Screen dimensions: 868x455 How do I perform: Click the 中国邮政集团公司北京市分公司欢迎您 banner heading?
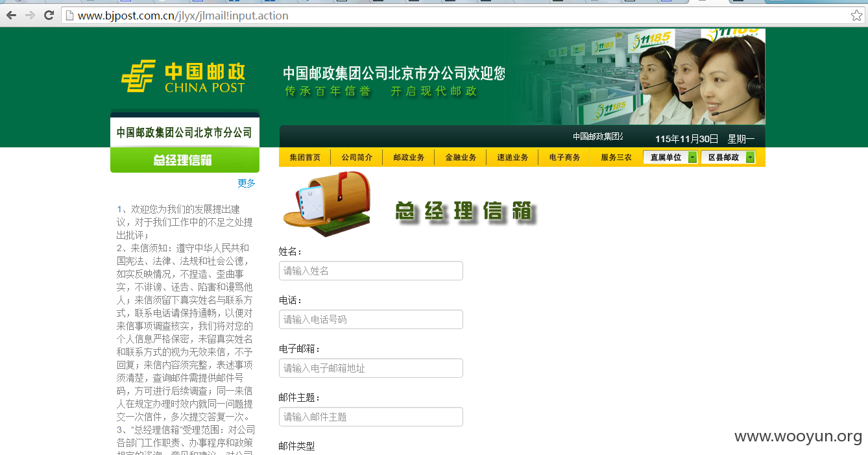point(394,73)
